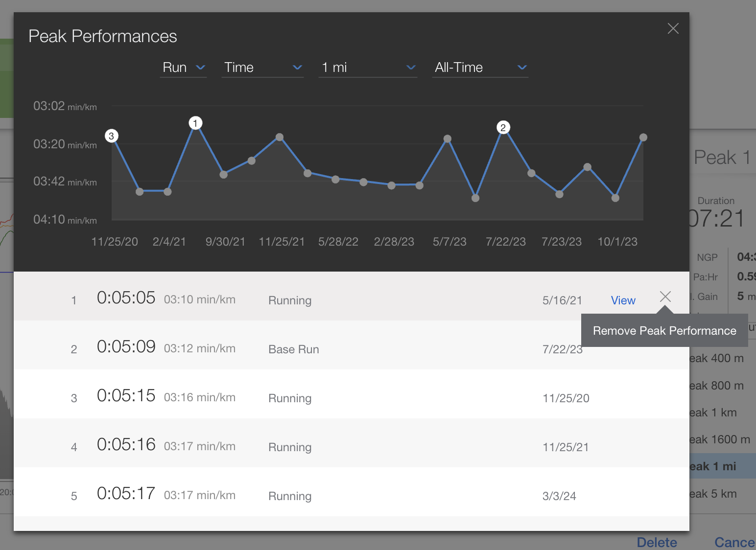Click the rightmost data point on chart

[x=643, y=137]
